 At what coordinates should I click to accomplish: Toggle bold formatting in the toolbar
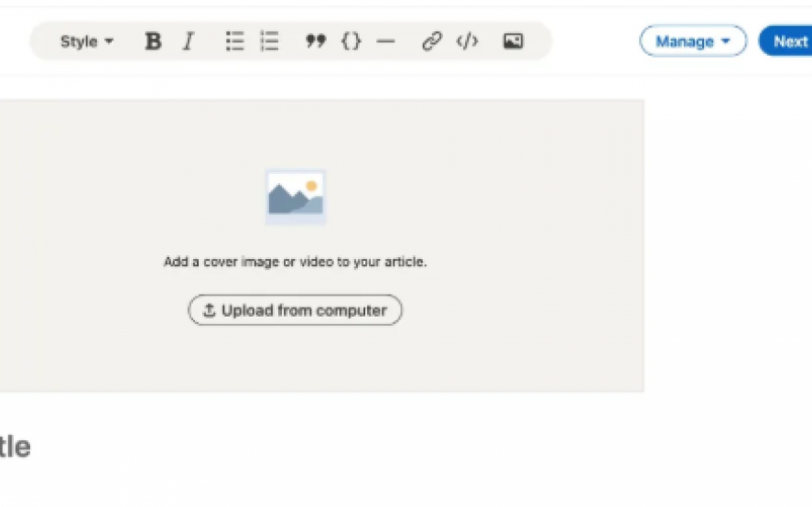coord(154,41)
